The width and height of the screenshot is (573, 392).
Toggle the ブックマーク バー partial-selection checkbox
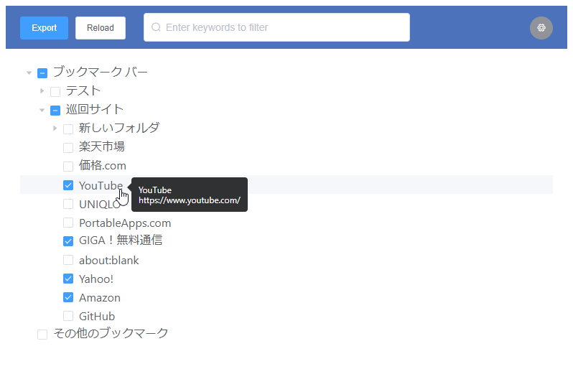click(x=42, y=73)
